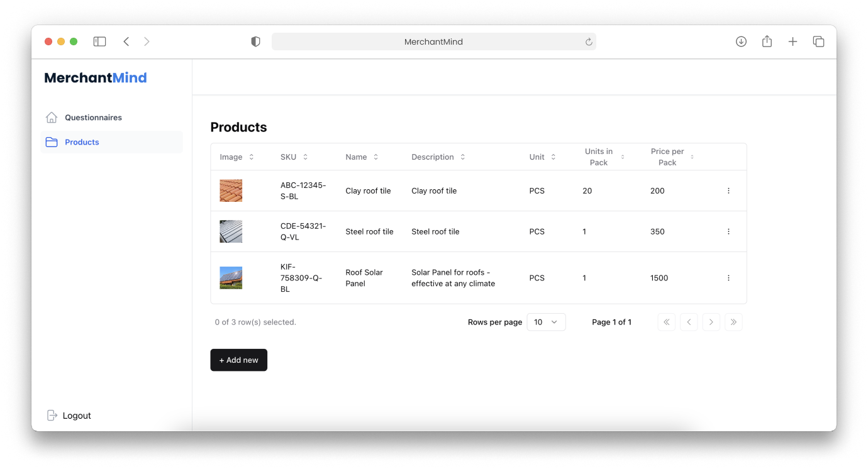Log out using the Logout link
The width and height of the screenshot is (868, 469).
(76, 416)
